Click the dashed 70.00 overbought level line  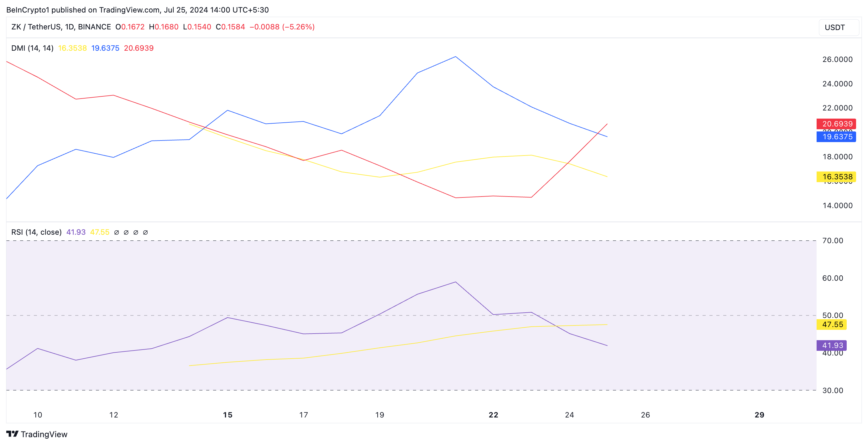(x=404, y=240)
